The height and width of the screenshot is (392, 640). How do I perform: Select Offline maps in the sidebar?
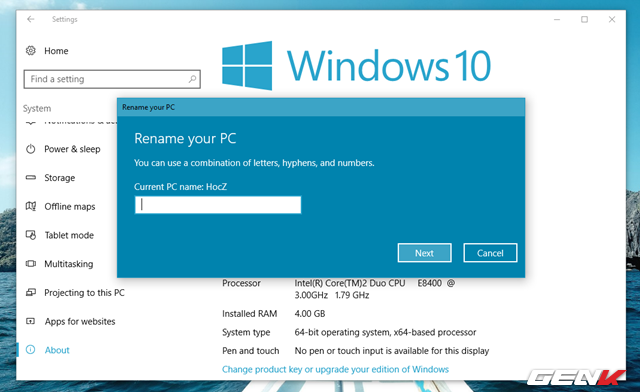tap(70, 207)
